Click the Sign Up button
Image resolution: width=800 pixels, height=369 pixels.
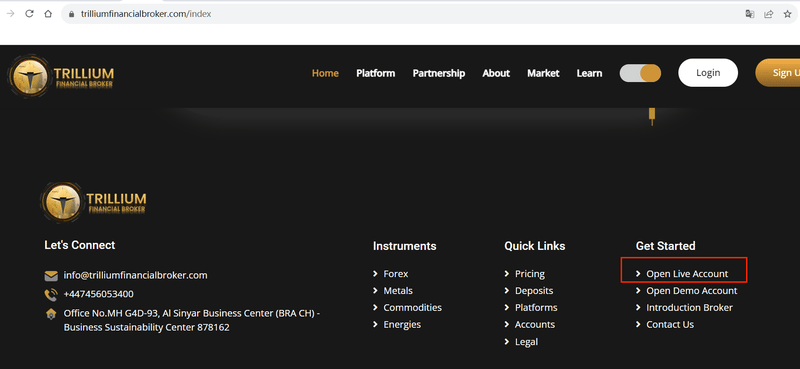tap(778, 73)
